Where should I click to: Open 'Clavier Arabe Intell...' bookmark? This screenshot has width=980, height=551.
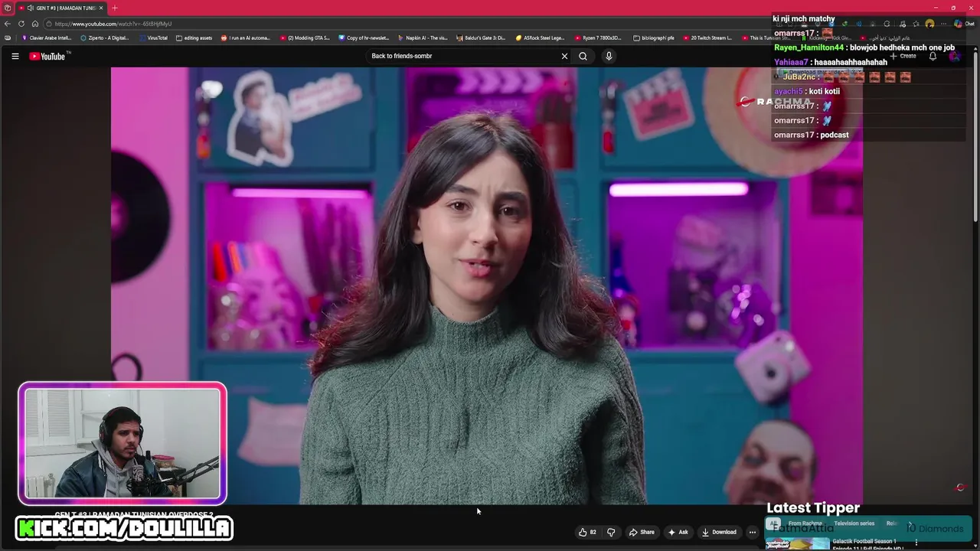click(46, 37)
